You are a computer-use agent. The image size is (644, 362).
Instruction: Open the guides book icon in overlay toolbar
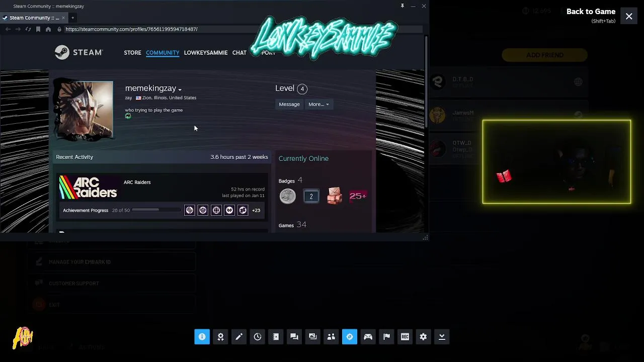click(x=276, y=337)
